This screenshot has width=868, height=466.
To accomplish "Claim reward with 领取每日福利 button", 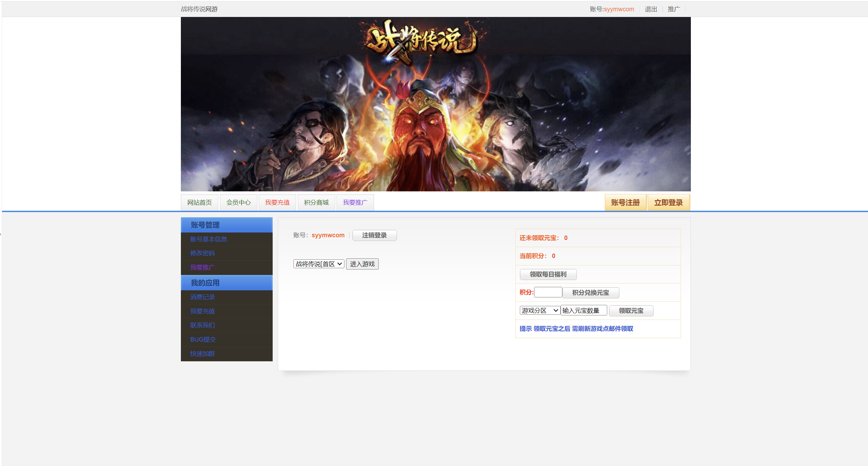I will click(548, 274).
